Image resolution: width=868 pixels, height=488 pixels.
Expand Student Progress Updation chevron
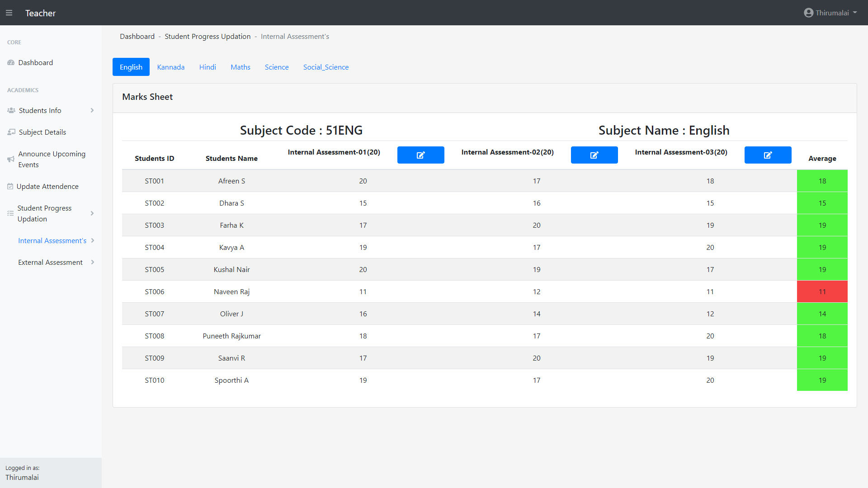click(92, 214)
